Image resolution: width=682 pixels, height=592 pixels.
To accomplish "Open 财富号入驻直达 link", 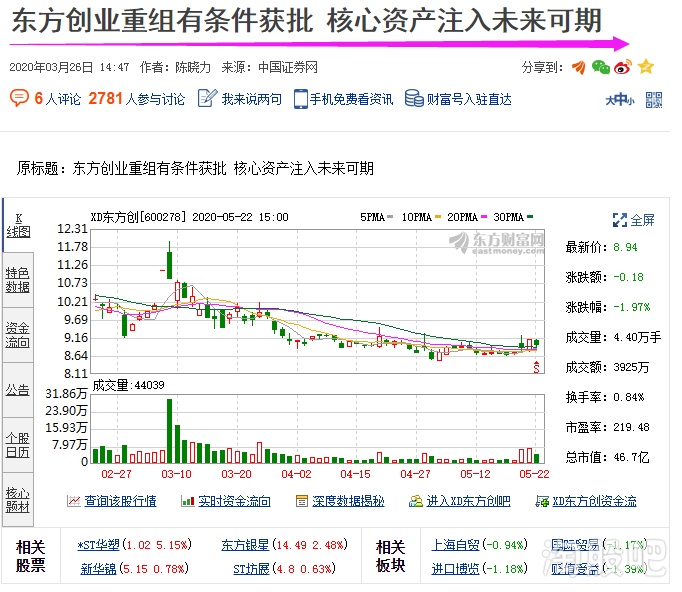I will point(458,99).
